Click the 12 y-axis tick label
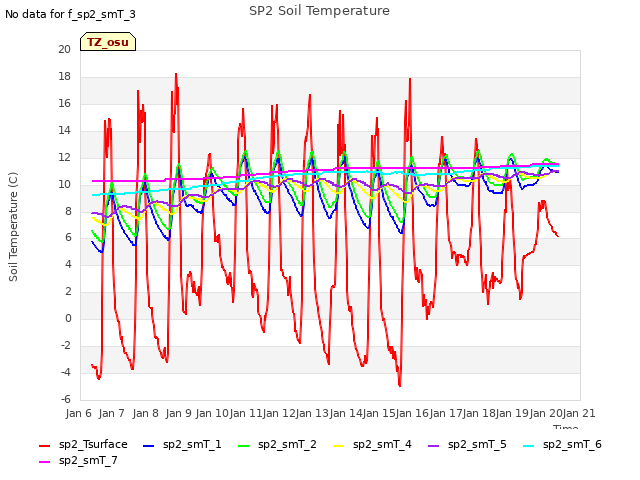640x480 pixels. point(64,157)
